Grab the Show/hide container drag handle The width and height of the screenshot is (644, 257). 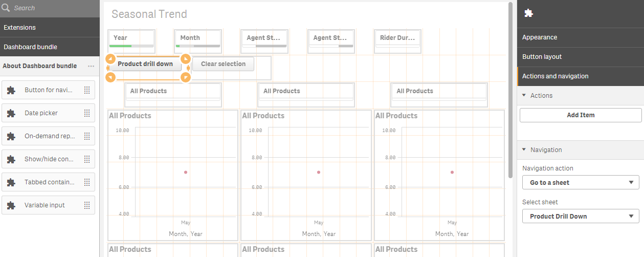click(x=87, y=159)
